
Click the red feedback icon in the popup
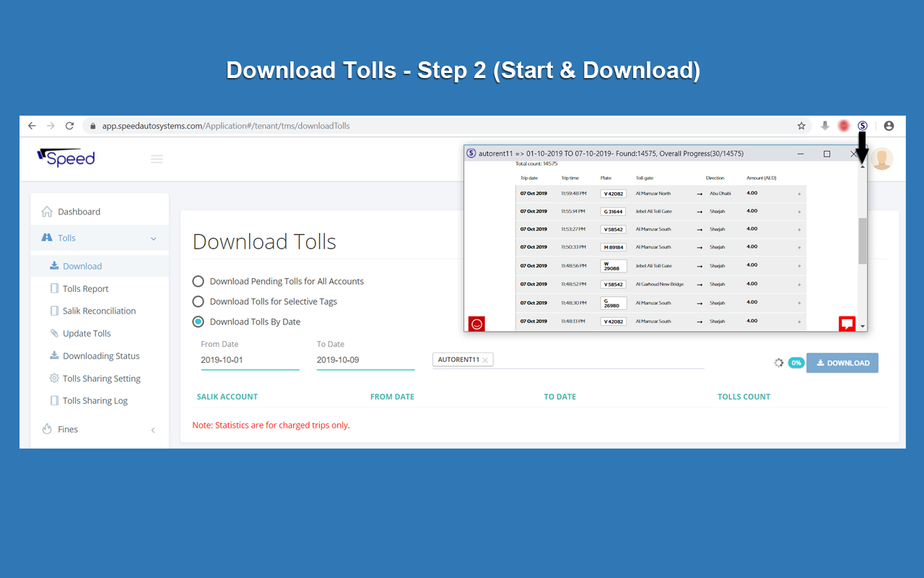pyautogui.click(x=847, y=324)
